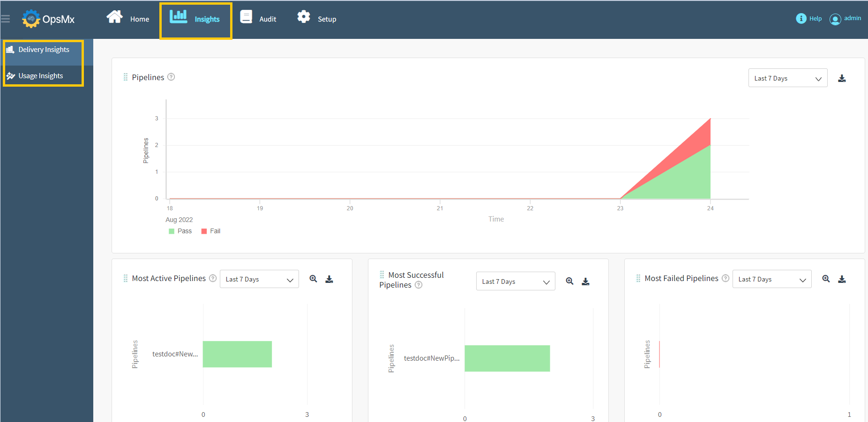Zoom into Most Failed Pipelines chart

click(826, 279)
